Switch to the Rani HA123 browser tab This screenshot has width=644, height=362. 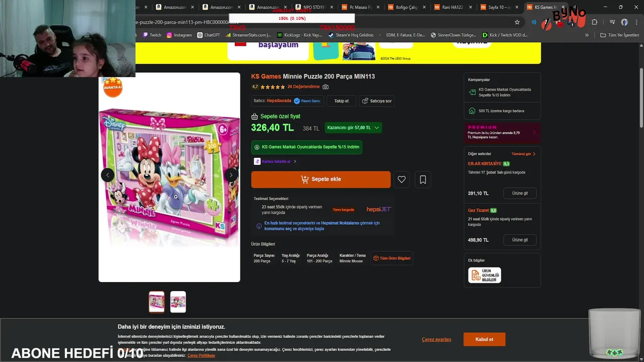click(x=453, y=7)
